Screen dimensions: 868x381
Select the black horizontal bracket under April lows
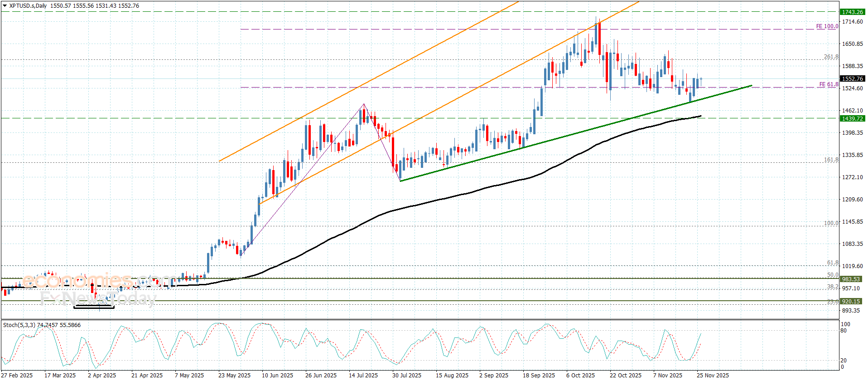click(x=94, y=308)
